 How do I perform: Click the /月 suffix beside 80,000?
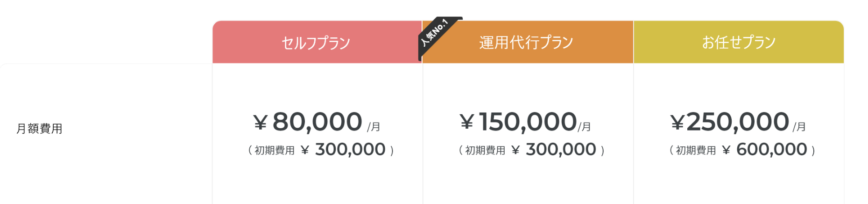374,127
